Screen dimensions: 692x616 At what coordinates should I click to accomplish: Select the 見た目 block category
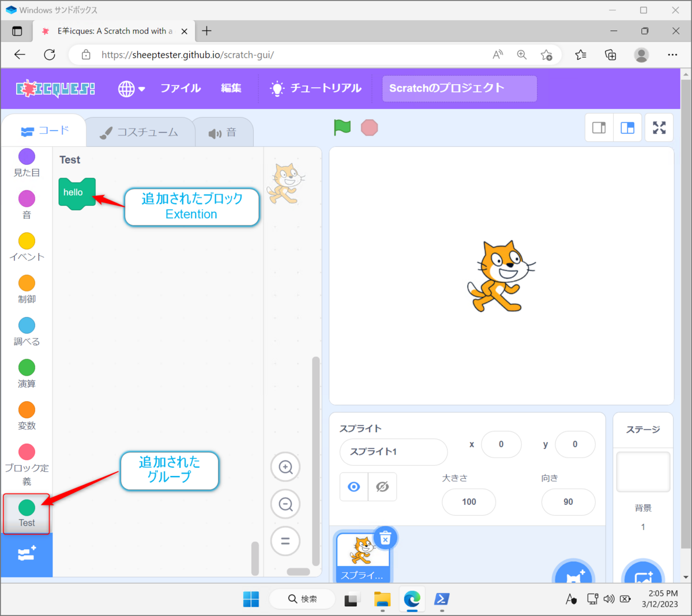pos(27,163)
